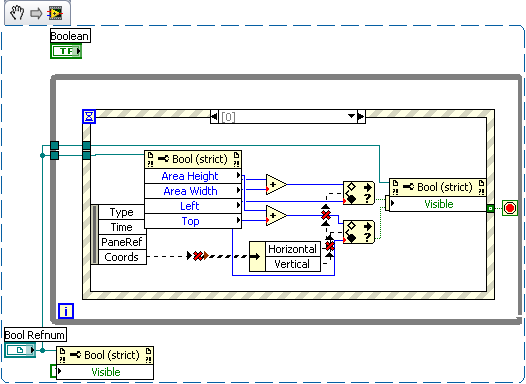Open the VI snippet icon in toolbar

[x=55, y=13]
